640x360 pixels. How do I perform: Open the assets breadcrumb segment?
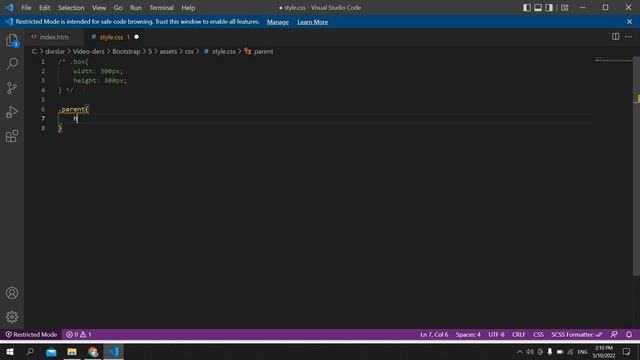(x=168, y=51)
